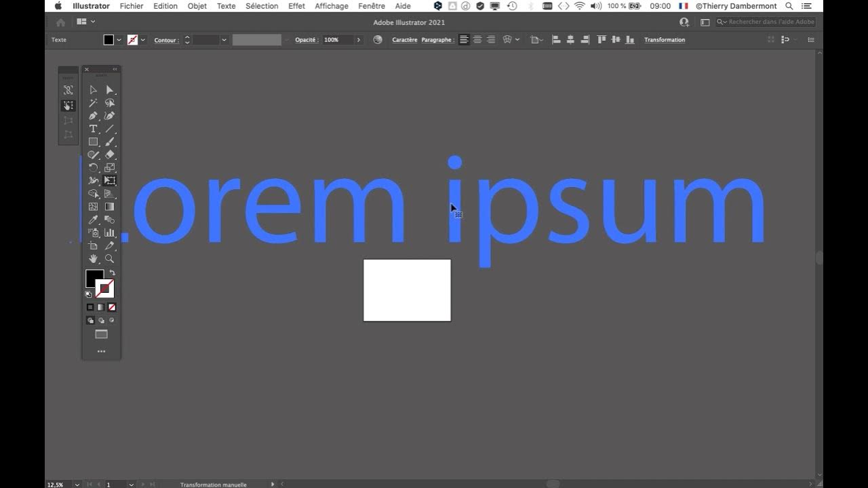Select the Column Graph tool

click(110, 232)
